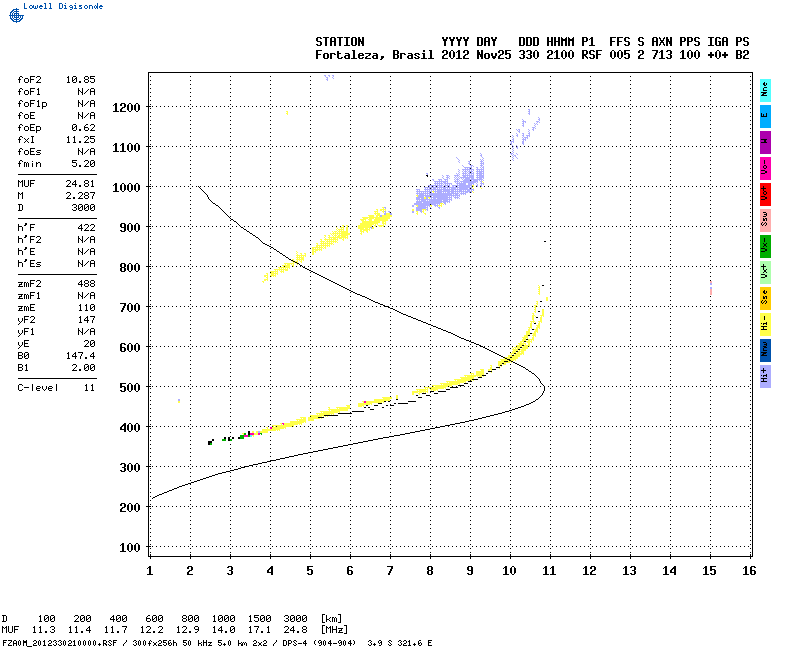Viewport: 800px width, 650px height.
Task: Click the Lowell Digisonde title text
Action: 63,6
